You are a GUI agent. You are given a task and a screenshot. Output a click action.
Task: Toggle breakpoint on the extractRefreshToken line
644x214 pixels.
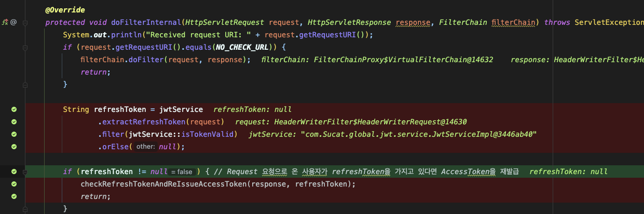[14, 122]
